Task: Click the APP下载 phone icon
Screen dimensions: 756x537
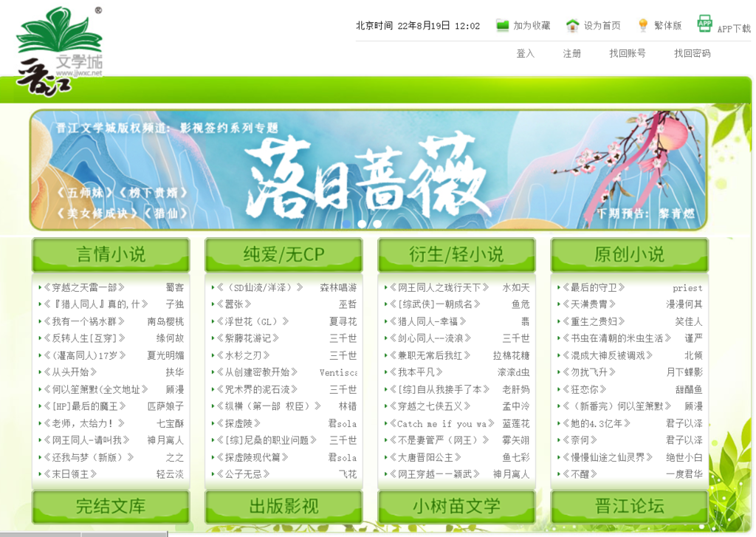Action: tap(704, 24)
